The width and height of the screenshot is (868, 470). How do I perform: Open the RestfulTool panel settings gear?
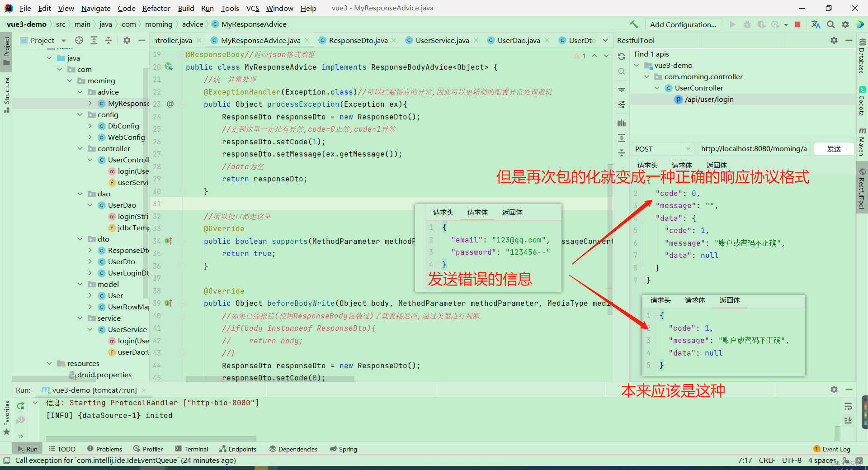[833, 40]
